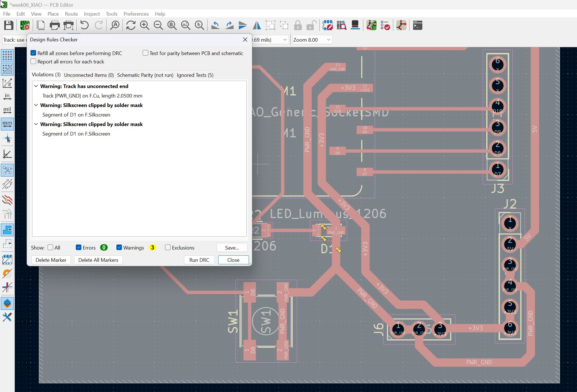Toggle ratsnest display in left toolbar
Image resolution: width=577 pixels, height=392 pixels.
tap(7, 170)
